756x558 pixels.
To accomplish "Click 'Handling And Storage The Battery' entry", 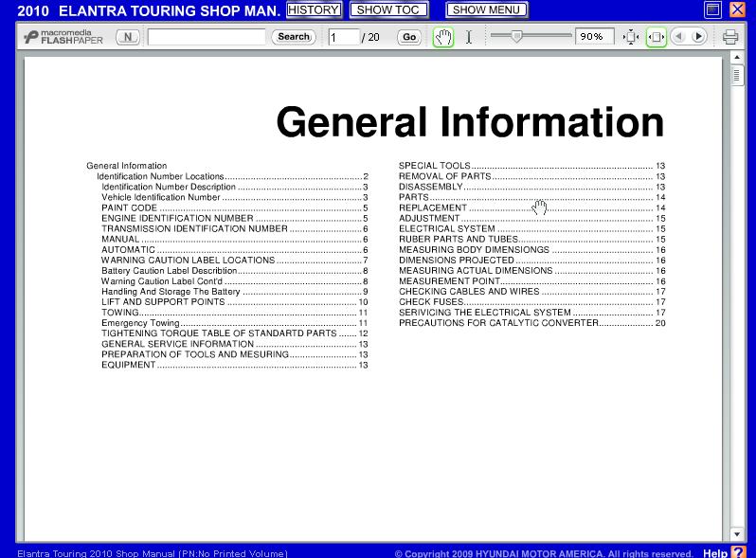I will pyautogui.click(x=234, y=292).
